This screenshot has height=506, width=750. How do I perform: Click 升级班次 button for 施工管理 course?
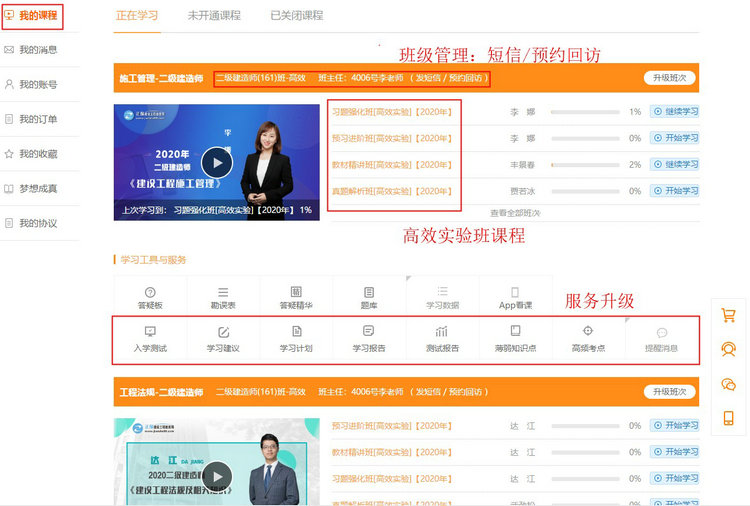(670, 78)
